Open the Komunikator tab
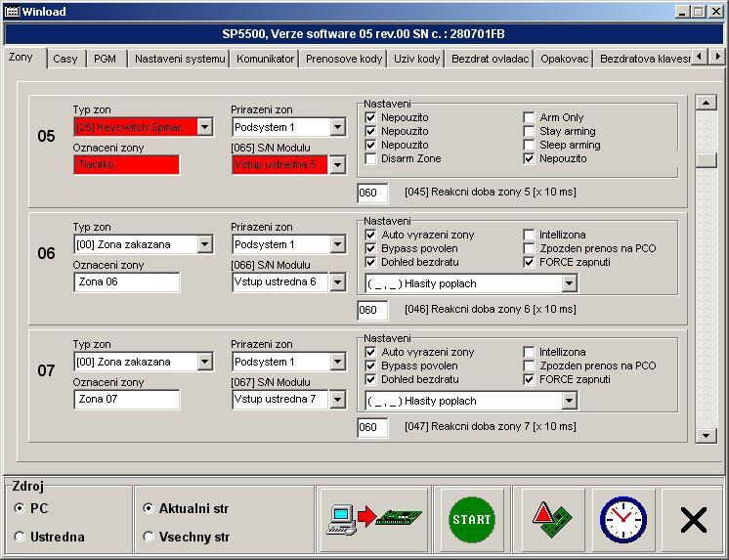Screen dimensions: 729x560 coord(265,59)
